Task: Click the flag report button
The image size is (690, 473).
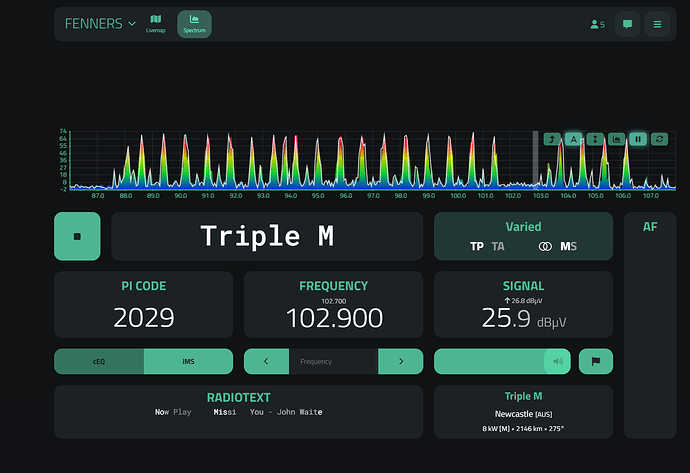Action: point(596,361)
